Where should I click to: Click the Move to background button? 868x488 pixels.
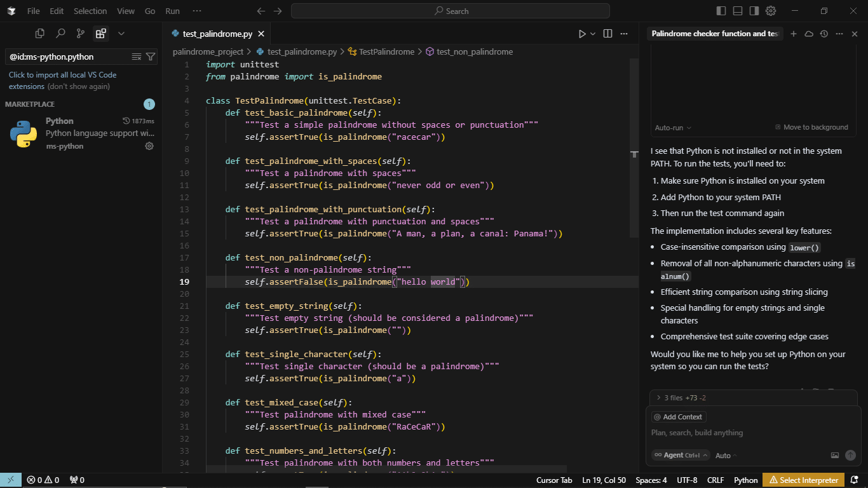coord(811,127)
